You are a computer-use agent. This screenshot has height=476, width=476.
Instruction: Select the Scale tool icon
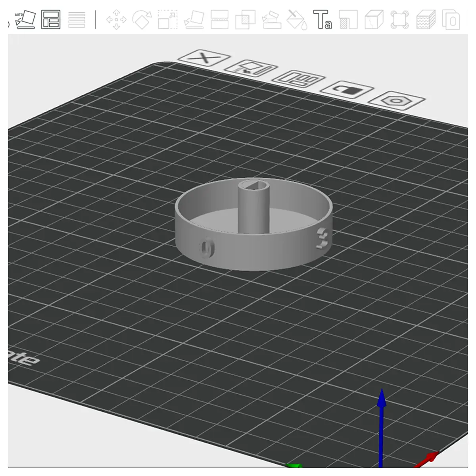tap(168, 19)
